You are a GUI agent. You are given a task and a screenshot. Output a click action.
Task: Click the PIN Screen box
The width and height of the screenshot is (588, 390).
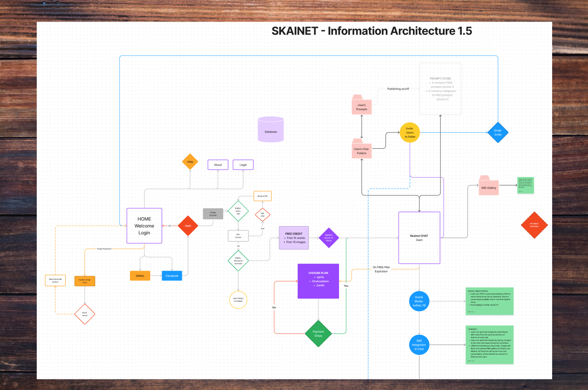tap(238, 236)
